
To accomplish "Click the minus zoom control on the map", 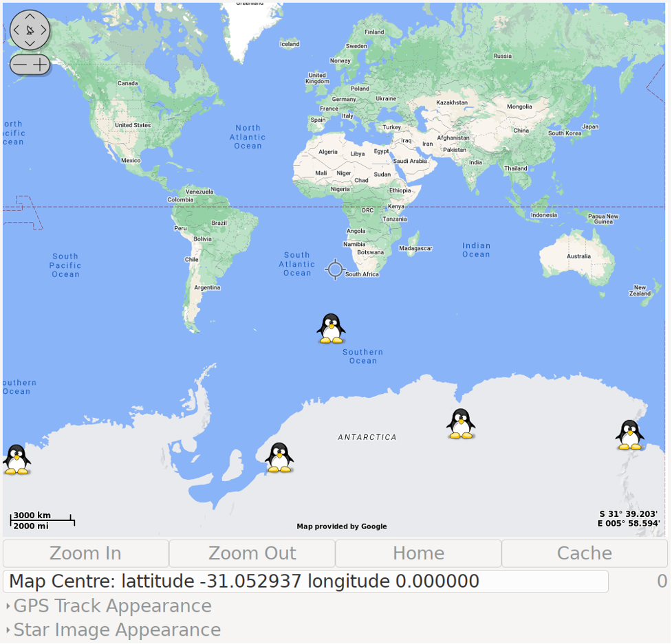I will coord(20,65).
